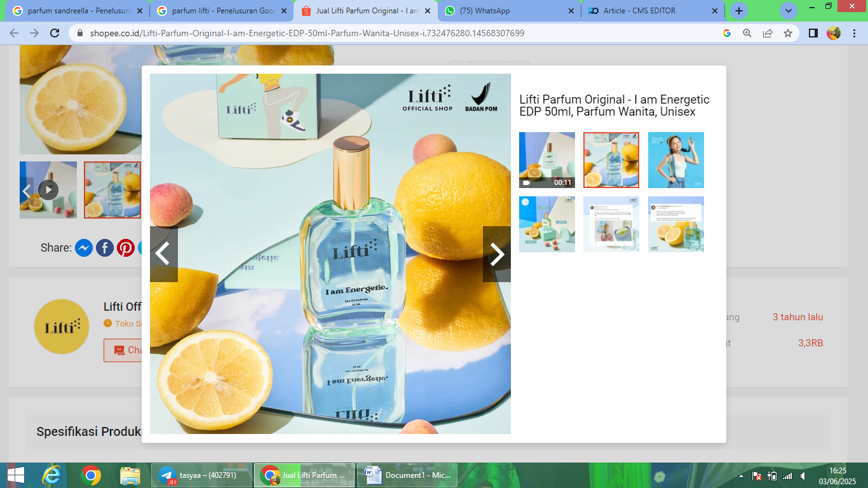Click the product title in the popup
Screen dimensions: 868x488
614,105
